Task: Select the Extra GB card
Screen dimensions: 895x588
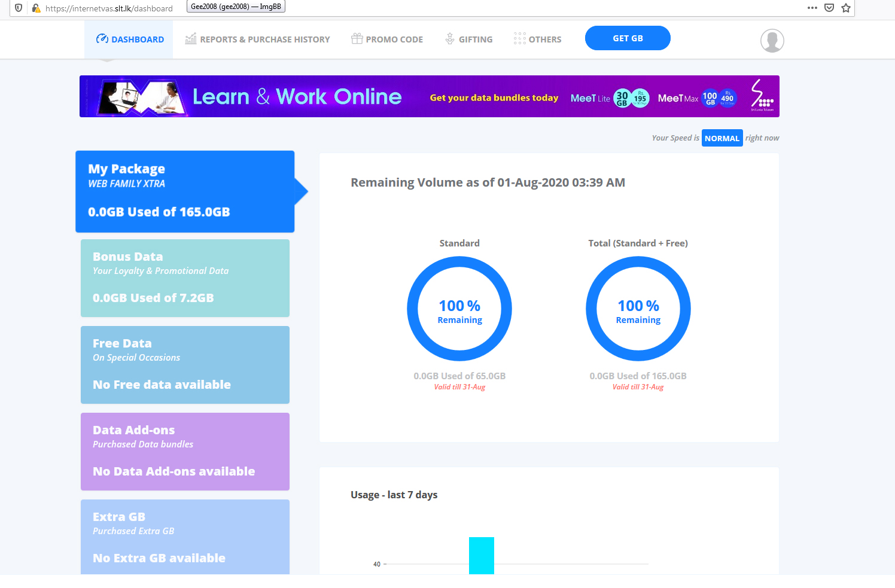Action: 185,537
